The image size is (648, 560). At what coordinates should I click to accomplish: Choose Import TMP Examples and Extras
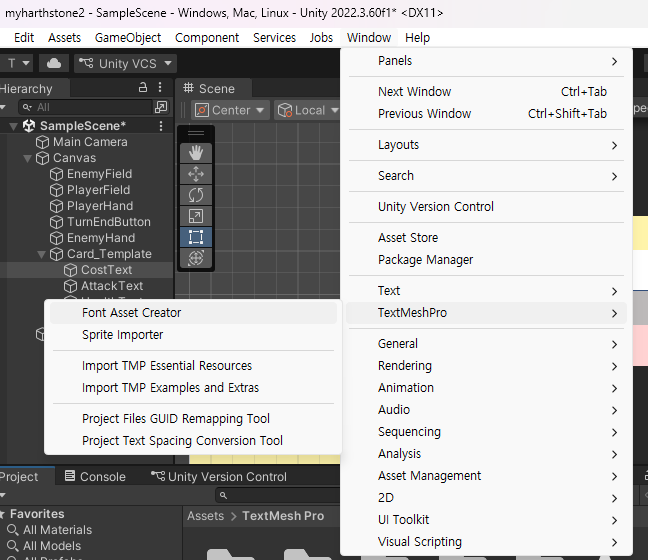click(x=193, y=388)
